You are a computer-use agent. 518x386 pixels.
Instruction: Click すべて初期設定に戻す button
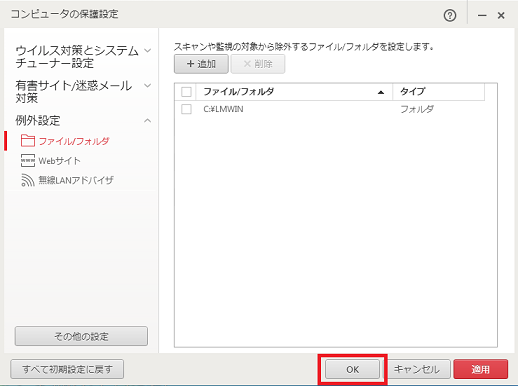(x=67, y=369)
